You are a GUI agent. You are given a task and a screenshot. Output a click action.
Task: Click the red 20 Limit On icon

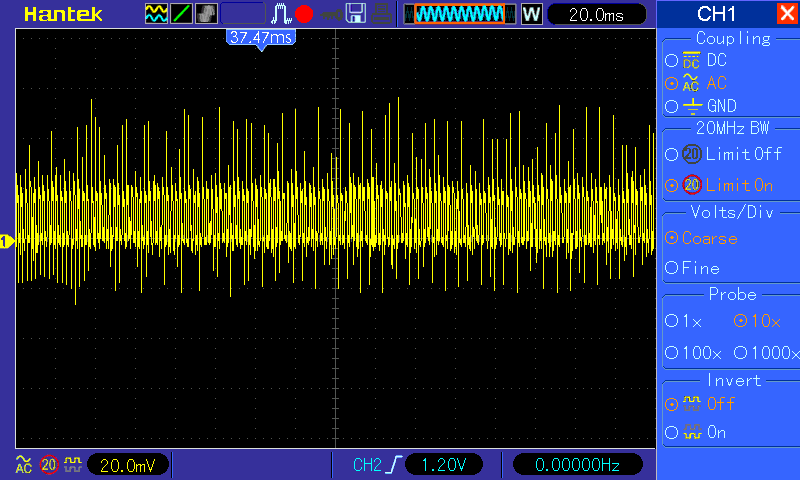pos(692,185)
